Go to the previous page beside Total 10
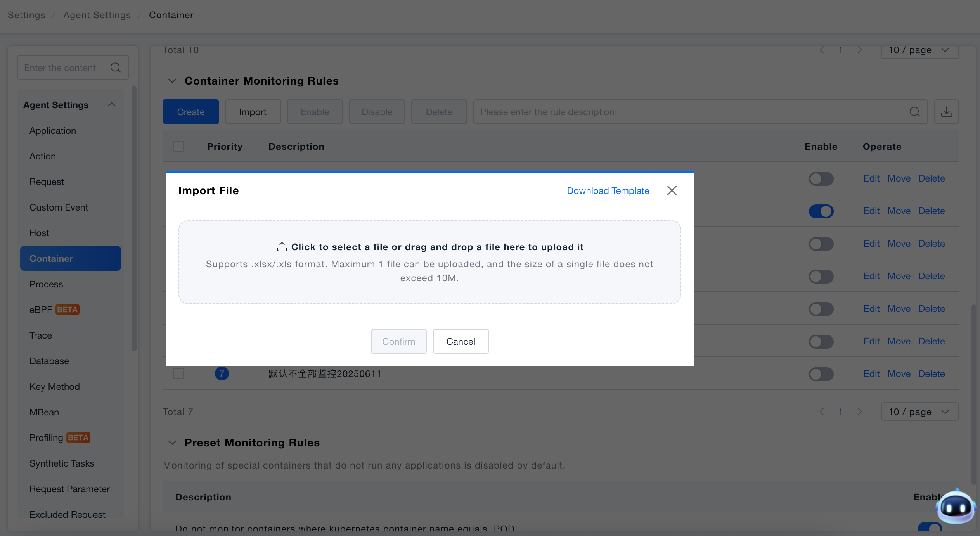Viewport: 980px width, 536px height. pos(822,50)
